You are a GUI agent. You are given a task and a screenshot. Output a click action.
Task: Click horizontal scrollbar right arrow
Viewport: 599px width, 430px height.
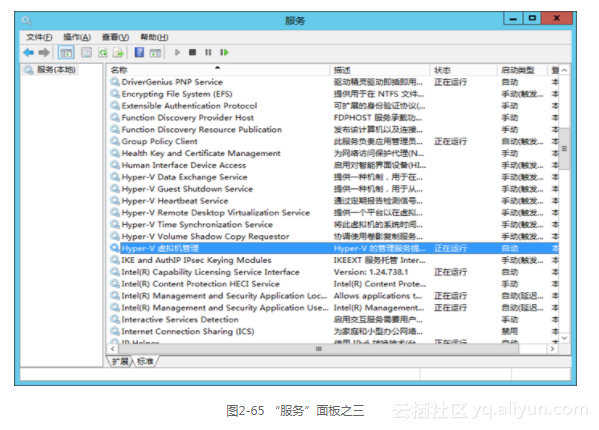coord(552,349)
